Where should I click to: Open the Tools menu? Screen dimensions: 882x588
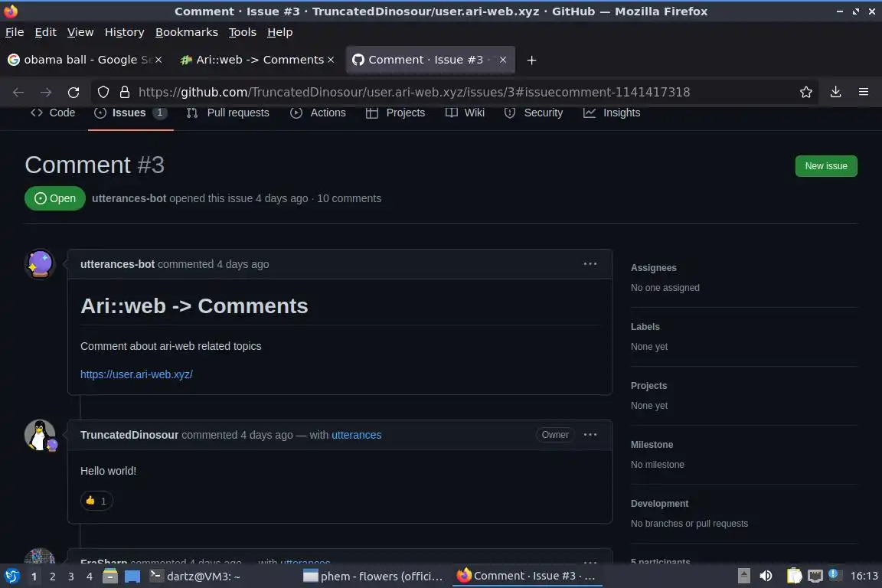tap(243, 32)
